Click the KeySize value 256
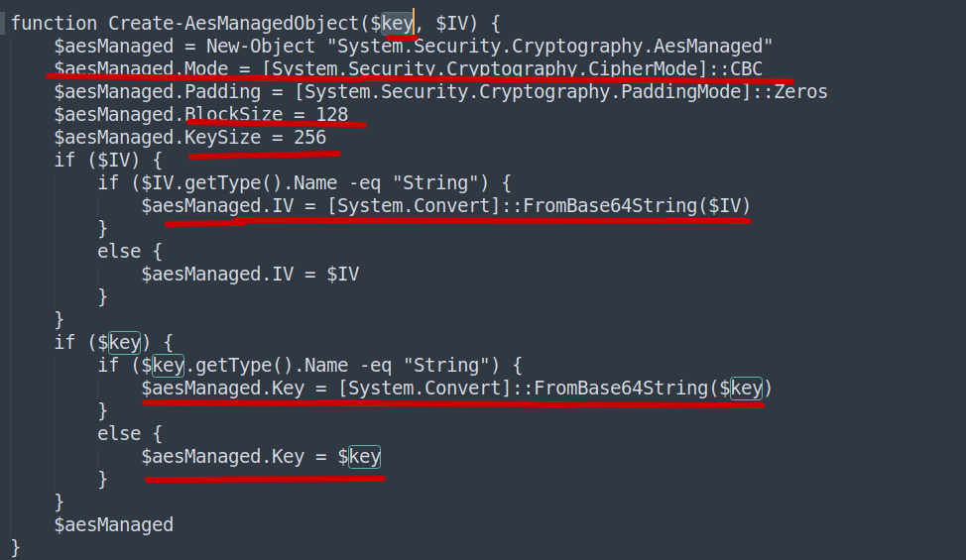 point(309,138)
